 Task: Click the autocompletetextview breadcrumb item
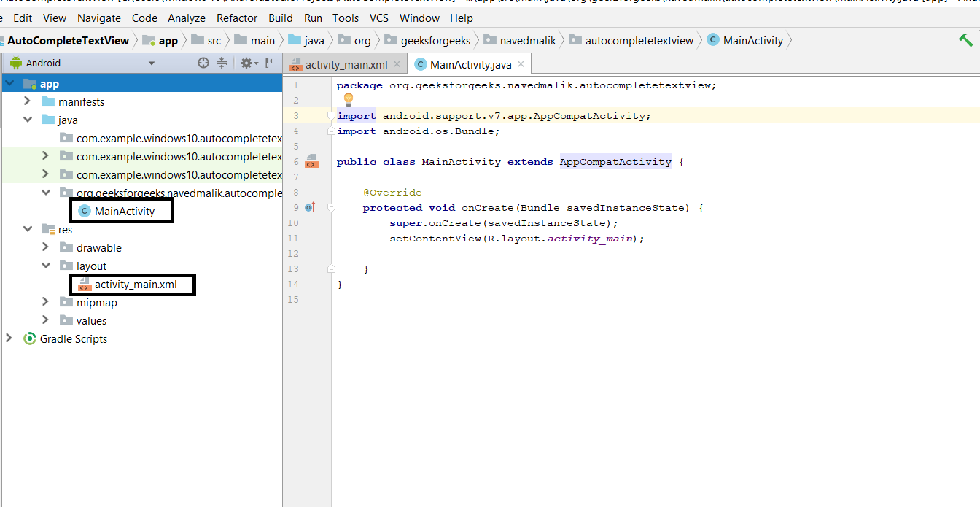pyautogui.click(x=631, y=40)
